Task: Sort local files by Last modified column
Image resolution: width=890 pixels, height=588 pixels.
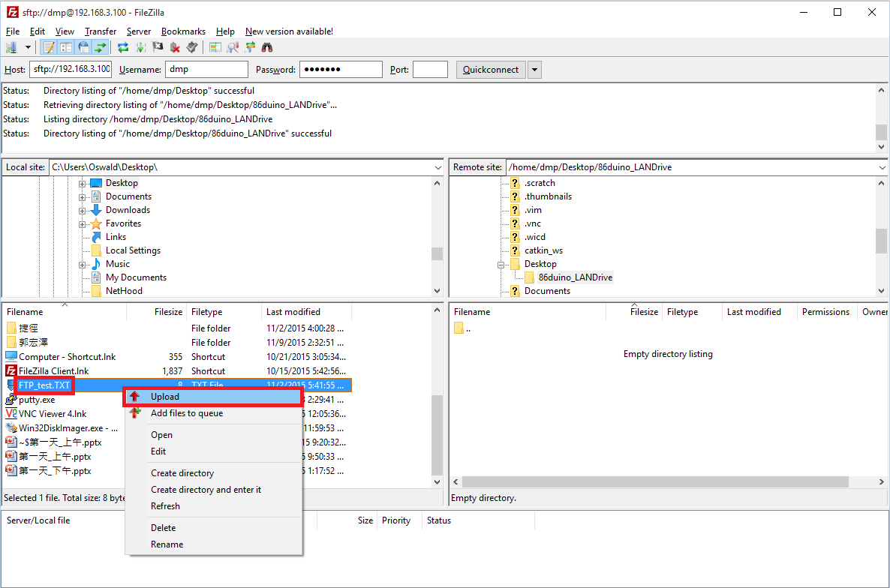Action: pyautogui.click(x=306, y=312)
